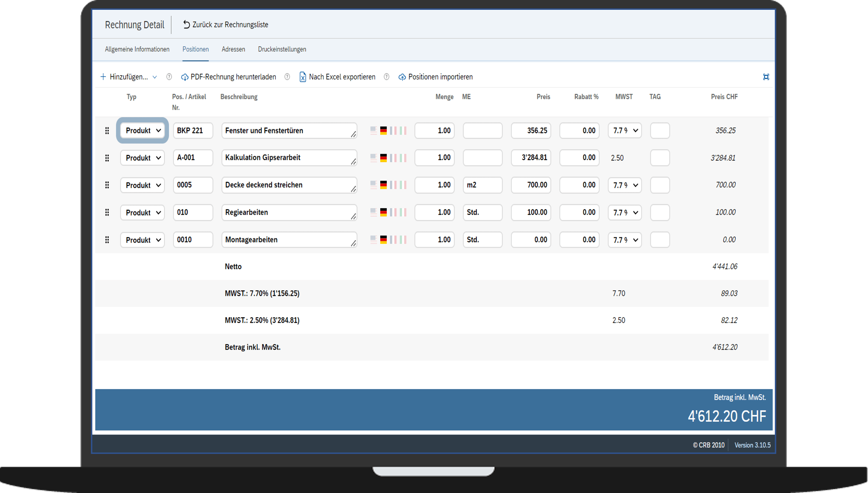Open the Produkt type dropdown for A-001
Screen dimensions: 868x493
pos(142,158)
